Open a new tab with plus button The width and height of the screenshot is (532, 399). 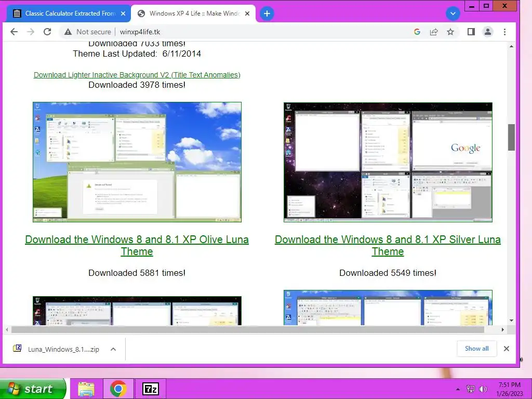point(267,14)
